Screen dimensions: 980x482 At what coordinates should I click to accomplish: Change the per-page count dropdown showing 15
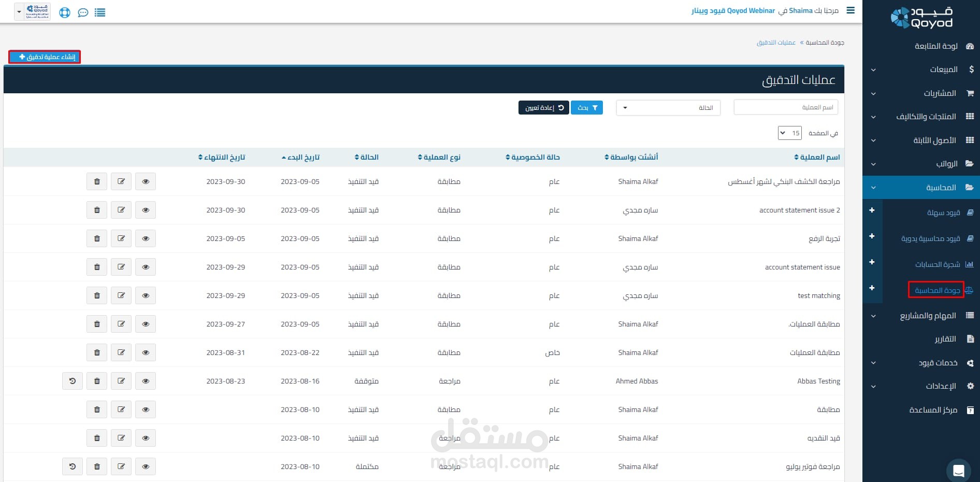[790, 133]
